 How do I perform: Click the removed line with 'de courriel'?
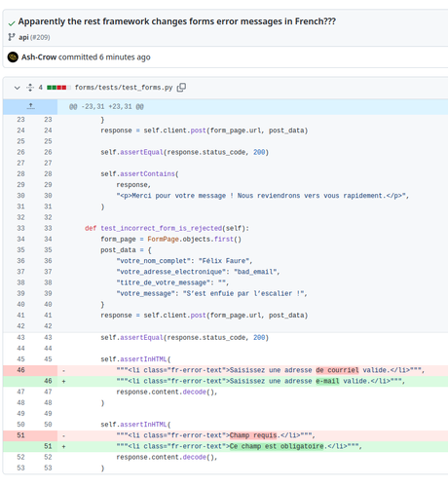pyautogui.click(x=226, y=370)
